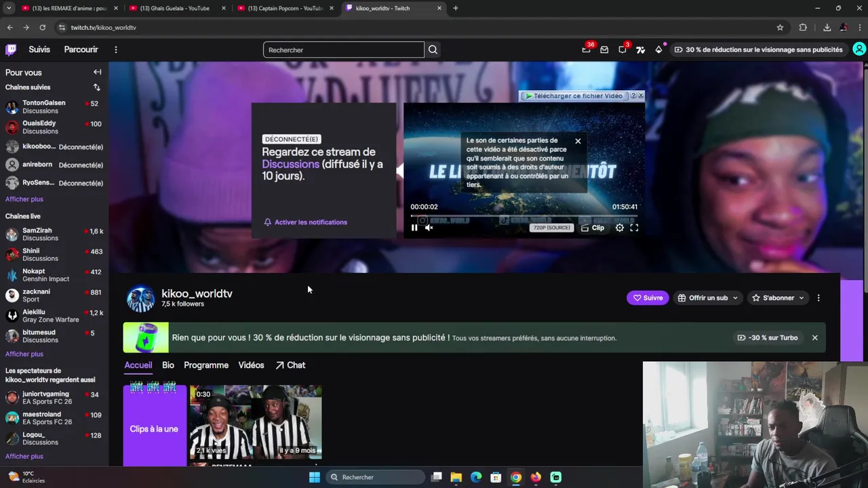Open anireborn channel in sidebar
868x488 pixels.
(54, 165)
